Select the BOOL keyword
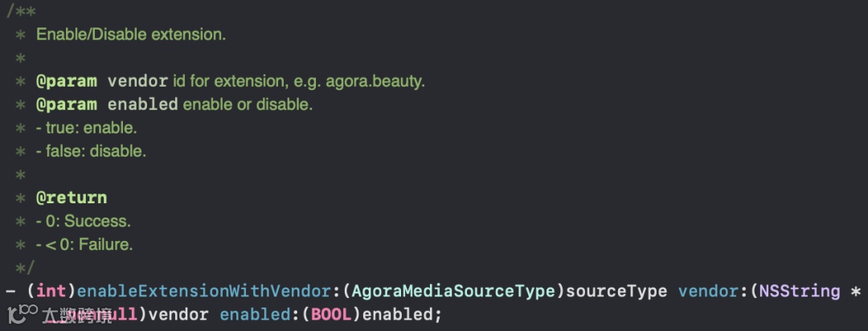Screen dimensions: 868x331 331,314
